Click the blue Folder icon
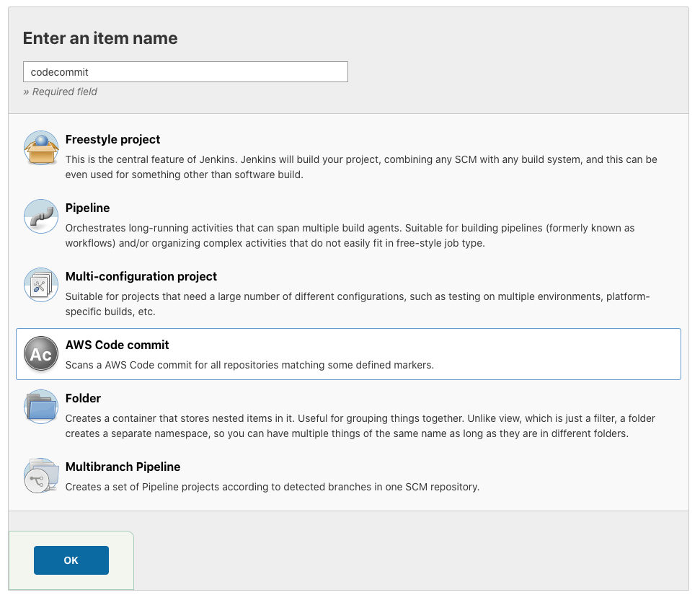This screenshot has width=700, height=600. 41,407
